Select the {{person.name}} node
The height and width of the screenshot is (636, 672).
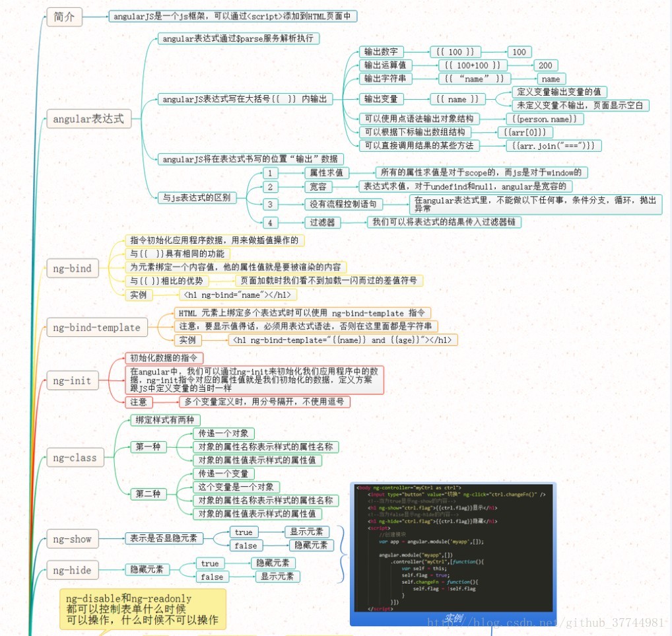pyautogui.click(x=545, y=119)
